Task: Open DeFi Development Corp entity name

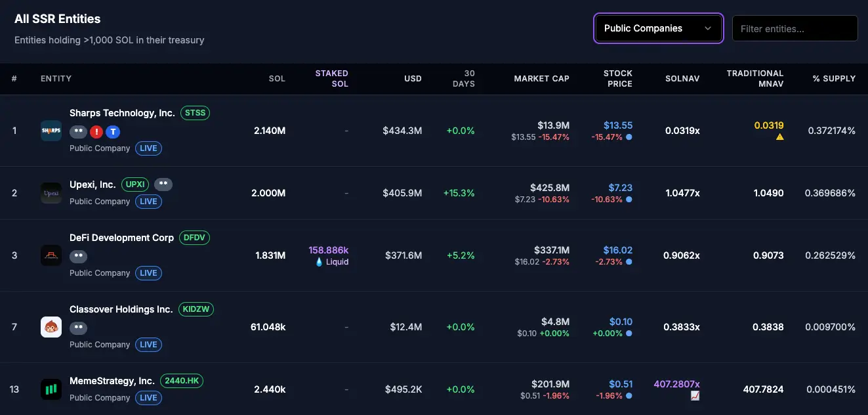Action: point(122,238)
